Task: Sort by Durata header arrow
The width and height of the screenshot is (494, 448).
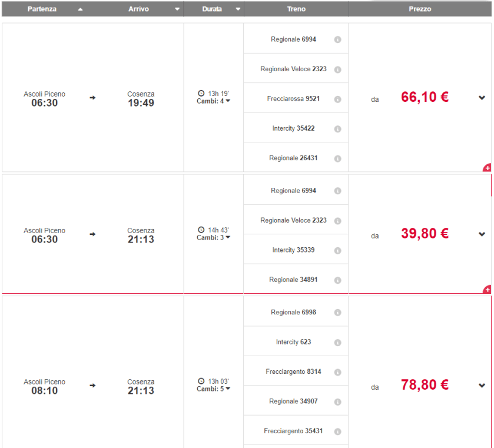Action: coord(237,9)
